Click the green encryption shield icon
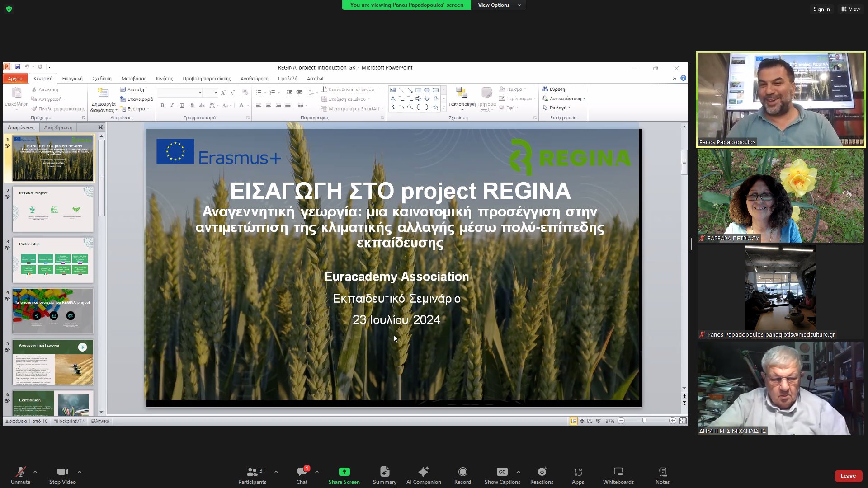 pyautogui.click(x=9, y=9)
